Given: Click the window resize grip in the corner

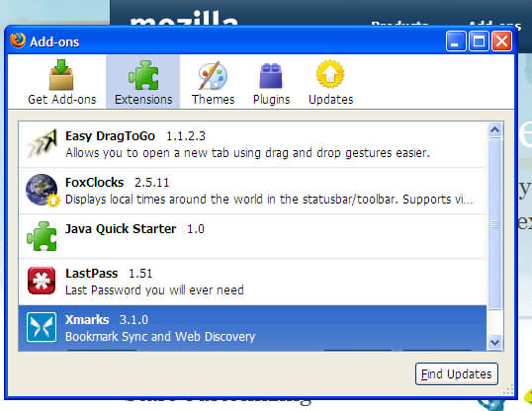Looking at the screenshot, I should (x=508, y=389).
